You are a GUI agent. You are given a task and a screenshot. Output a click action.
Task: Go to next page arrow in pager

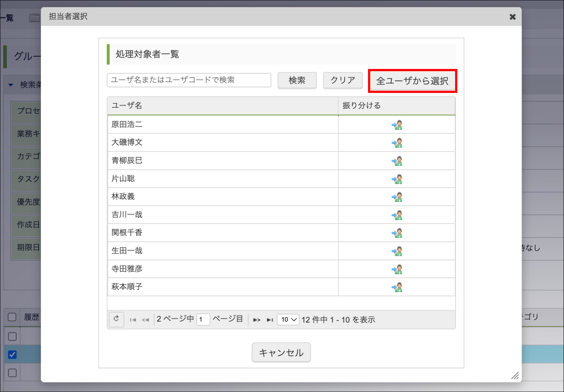[257, 320]
